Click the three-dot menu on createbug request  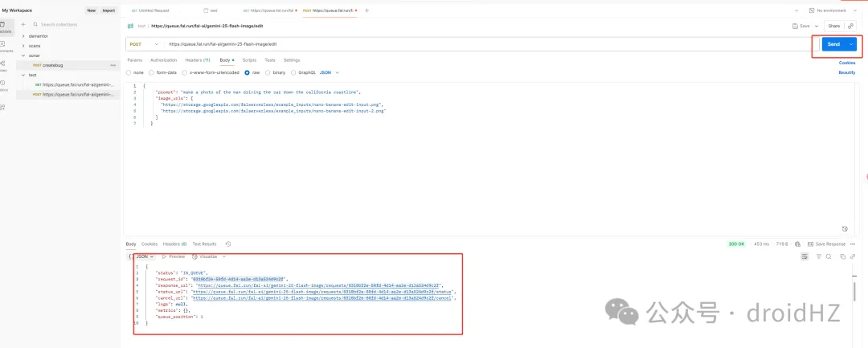tap(113, 64)
